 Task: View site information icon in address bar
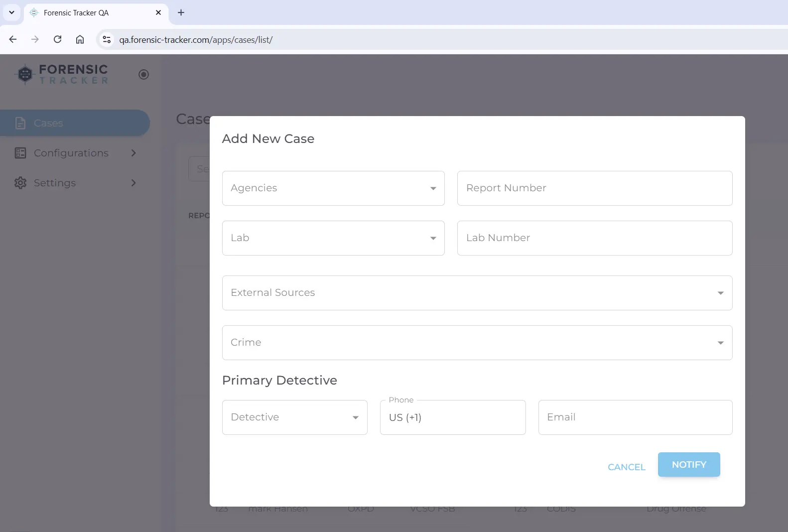[x=106, y=39]
